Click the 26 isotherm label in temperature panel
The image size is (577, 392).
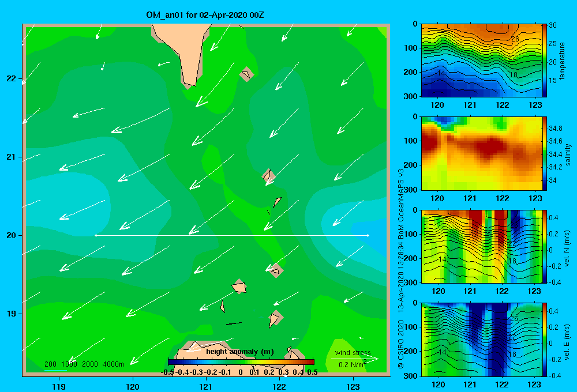(515, 39)
